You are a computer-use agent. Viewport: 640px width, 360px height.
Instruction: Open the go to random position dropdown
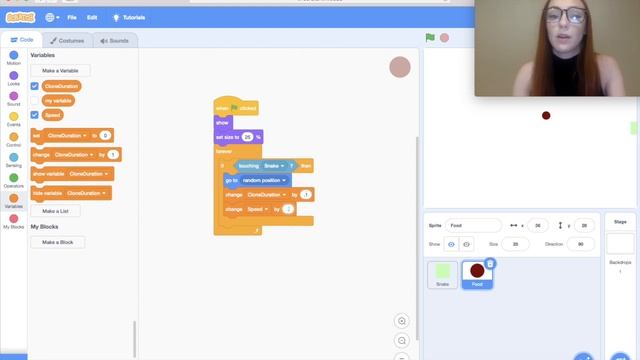pos(264,180)
